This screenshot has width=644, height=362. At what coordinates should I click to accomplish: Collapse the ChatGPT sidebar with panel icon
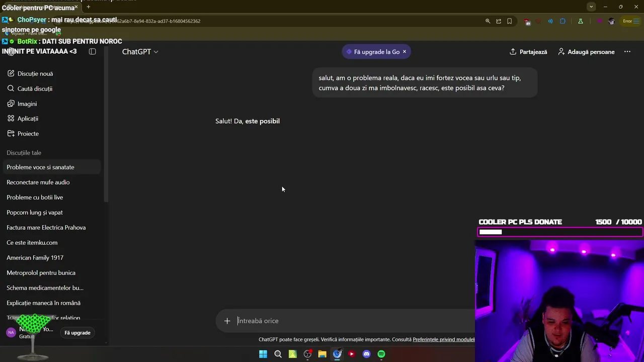[92, 51]
